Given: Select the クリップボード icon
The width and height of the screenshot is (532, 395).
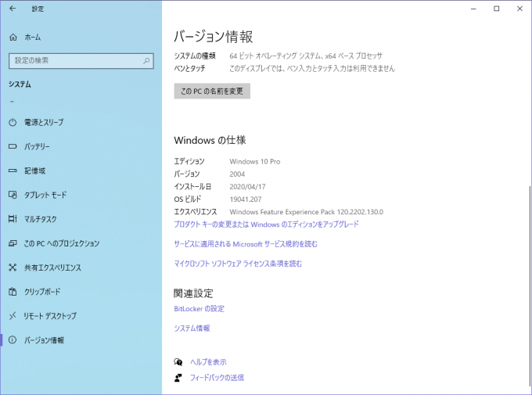Looking at the screenshot, I should 13,292.
